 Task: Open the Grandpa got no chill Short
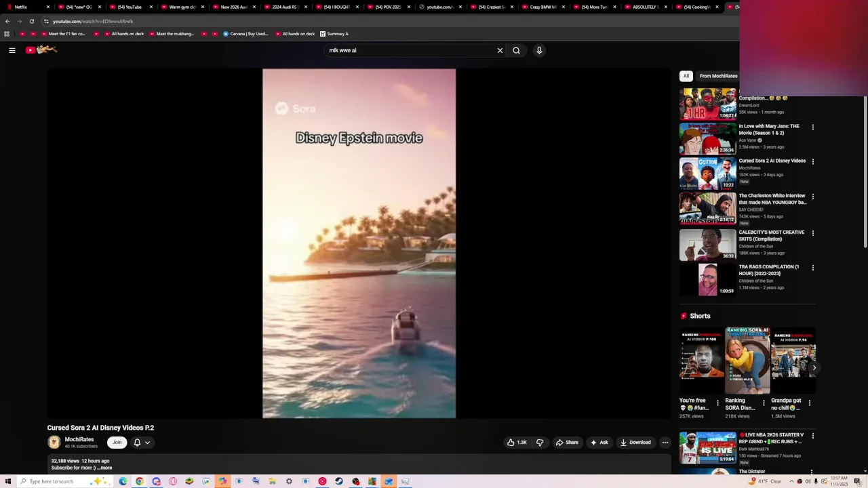tap(793, 361)
